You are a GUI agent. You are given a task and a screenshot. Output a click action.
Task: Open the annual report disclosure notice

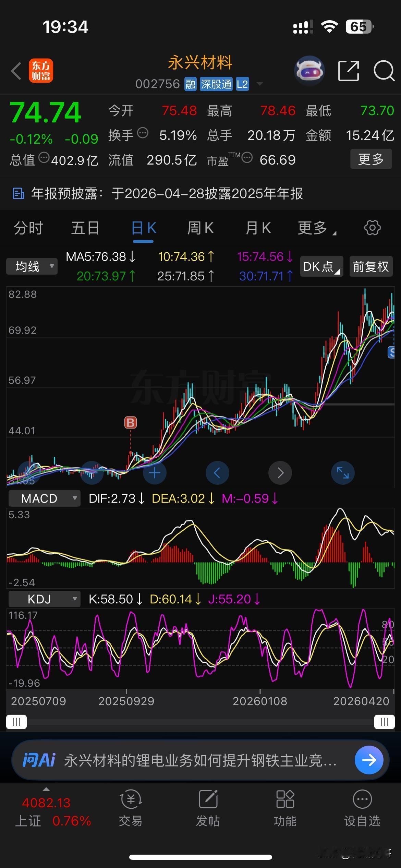(200, 194)
